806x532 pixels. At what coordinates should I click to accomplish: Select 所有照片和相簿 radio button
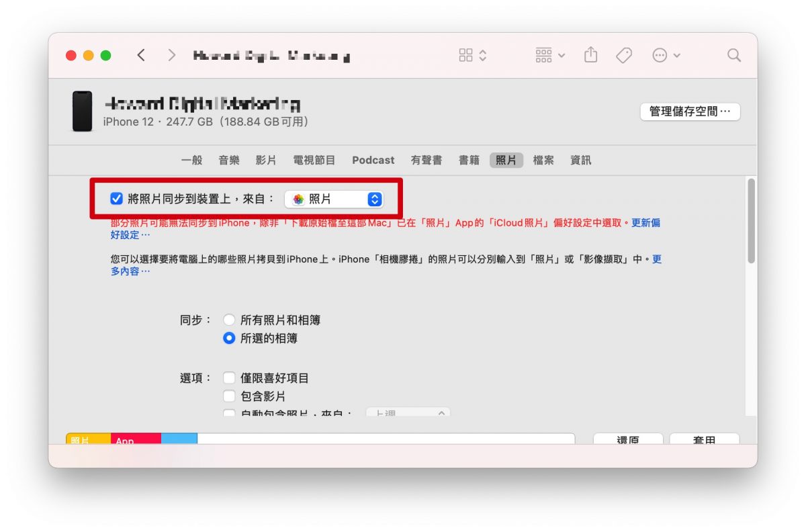tap(229, 320)
